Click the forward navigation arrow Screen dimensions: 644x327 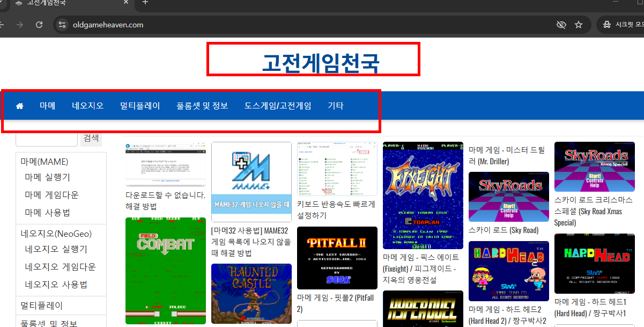pyautogui.click(x=20, y=25)
